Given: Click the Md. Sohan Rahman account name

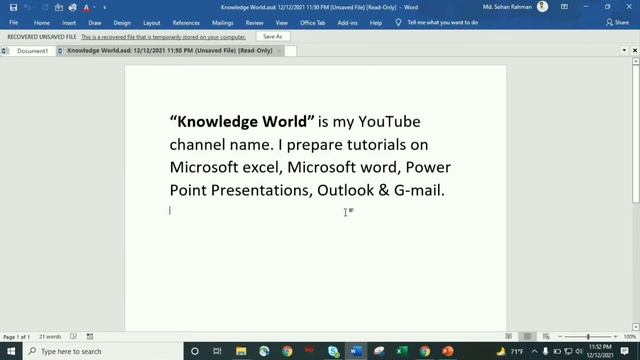Looking at the screenshot, I should click(507, 7).
